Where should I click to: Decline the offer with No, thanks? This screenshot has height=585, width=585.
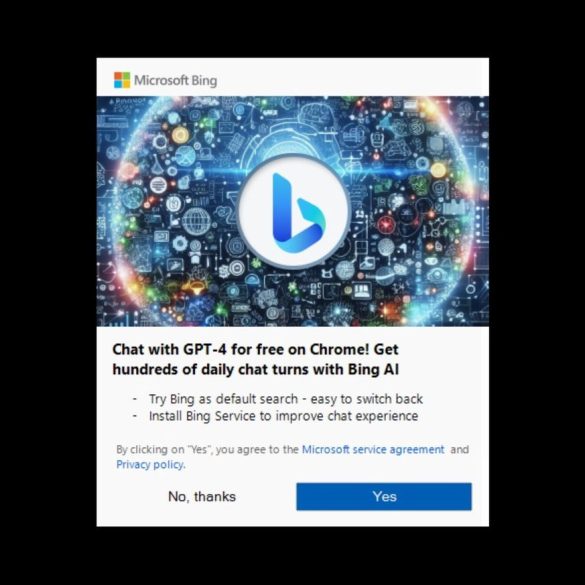pyautogui.click(x=202, y=497)
